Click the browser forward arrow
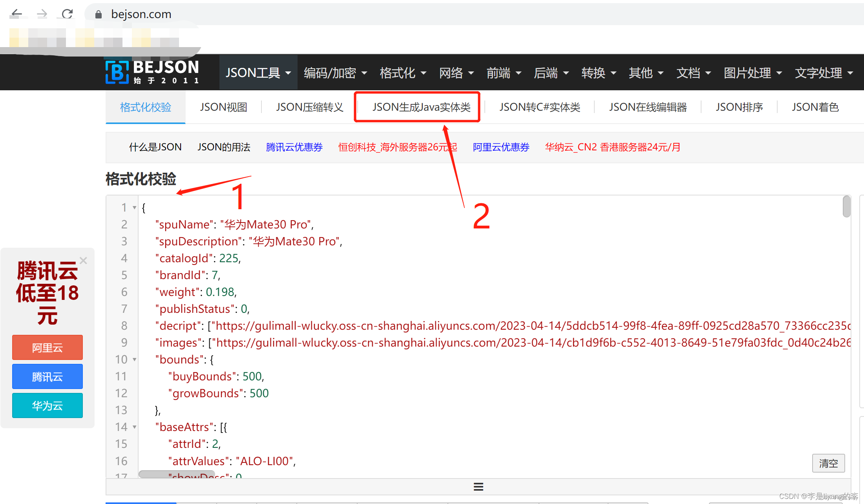This screenshot has height=504, width=864. point(42,14)
